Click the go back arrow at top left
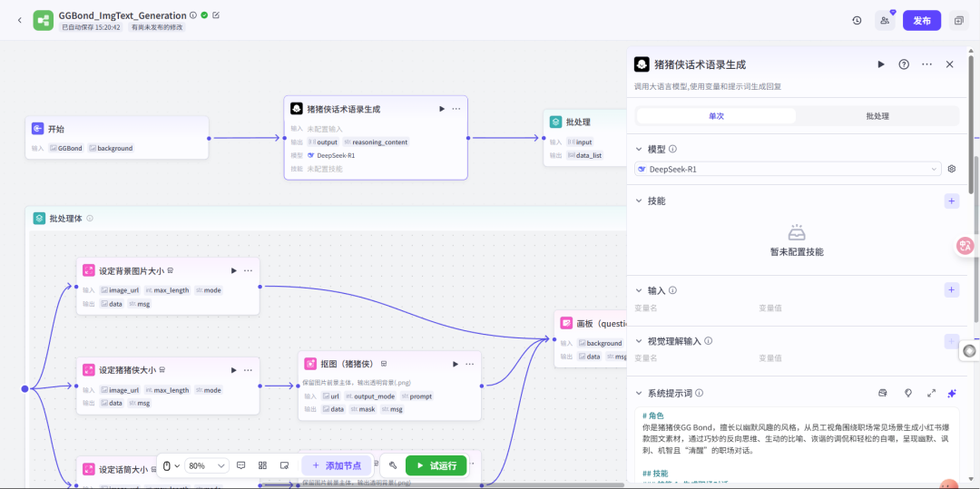The width and height of the screenshot is (980, 489). click(19, 21)
